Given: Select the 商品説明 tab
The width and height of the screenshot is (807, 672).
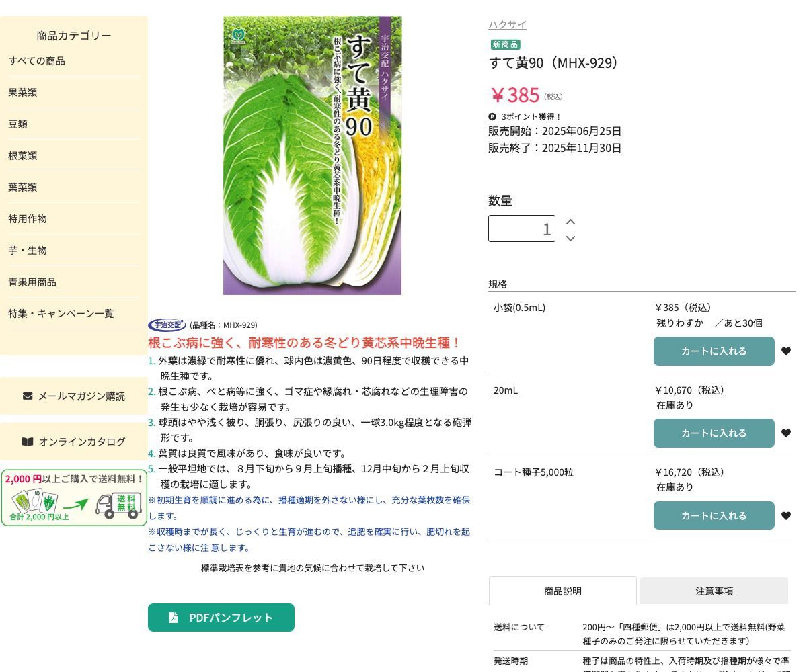Looking at the screenshot, I should [x=562, y=591].
